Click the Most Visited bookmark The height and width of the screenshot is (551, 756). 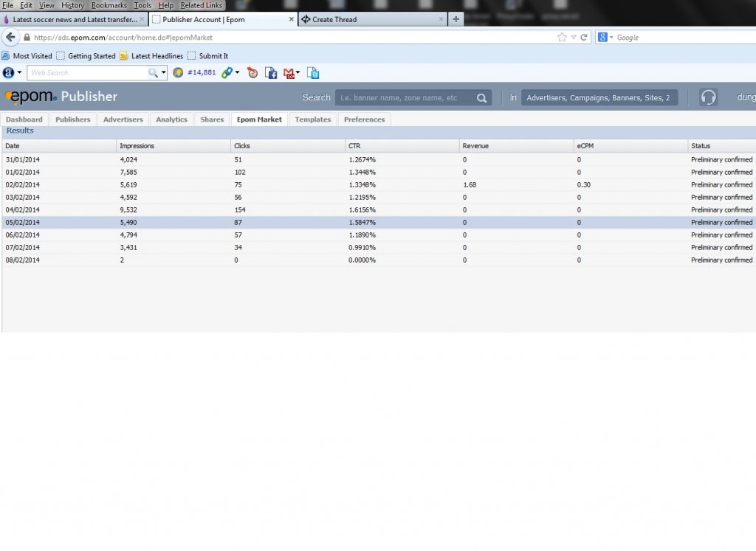[27, 56]
